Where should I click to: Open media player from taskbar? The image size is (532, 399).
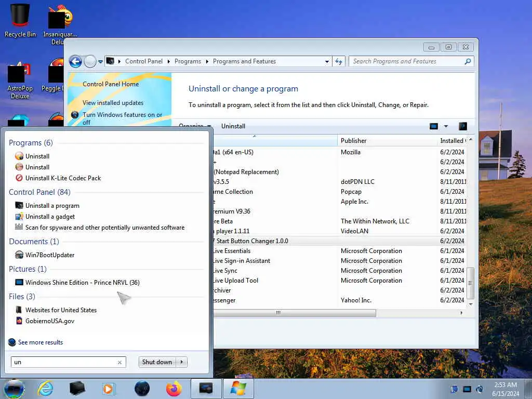[109, 389]
